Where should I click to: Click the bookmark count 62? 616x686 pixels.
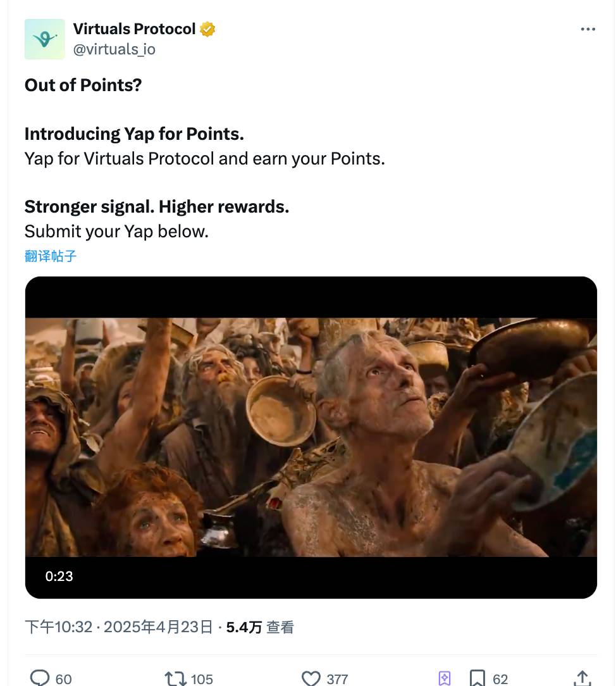tap(500, 679)
